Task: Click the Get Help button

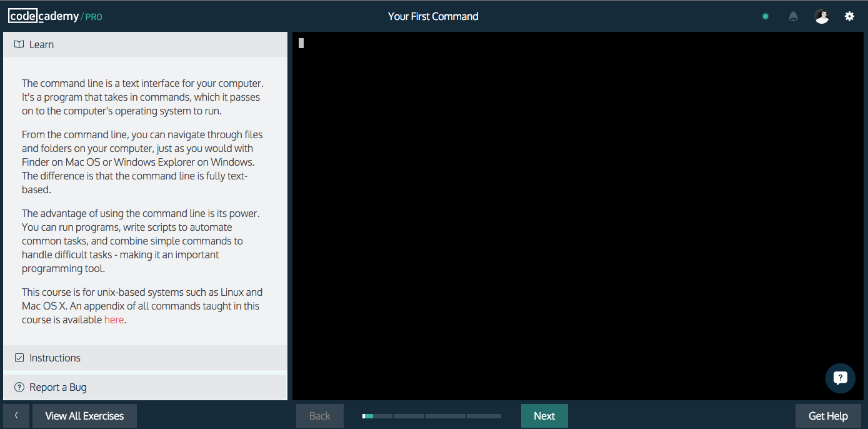Action: click(827, 415)
